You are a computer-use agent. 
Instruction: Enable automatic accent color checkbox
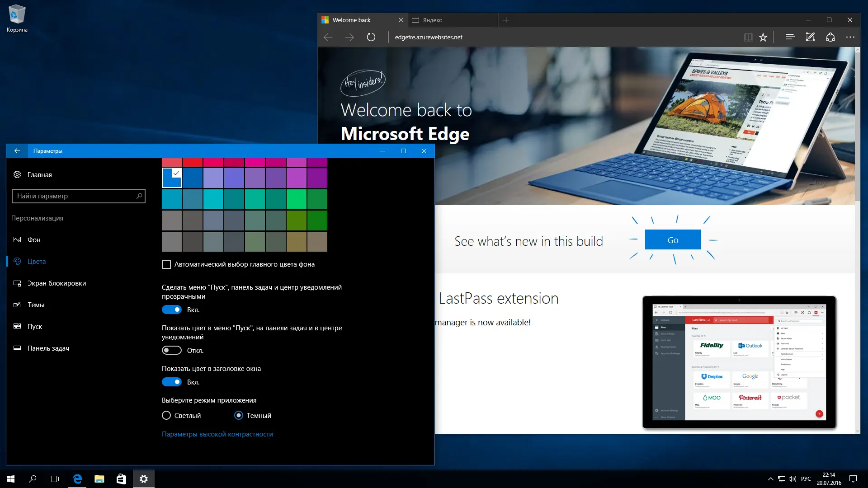click(x=166, y=264)
